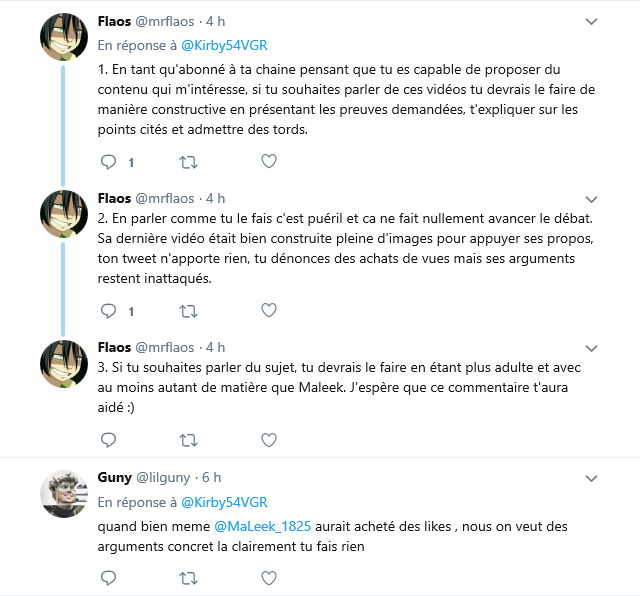Viewport: 640px width, 596px height.
Task: Like Flaos's first tweet
Action: pyautogui.click(x=268, y=161)
